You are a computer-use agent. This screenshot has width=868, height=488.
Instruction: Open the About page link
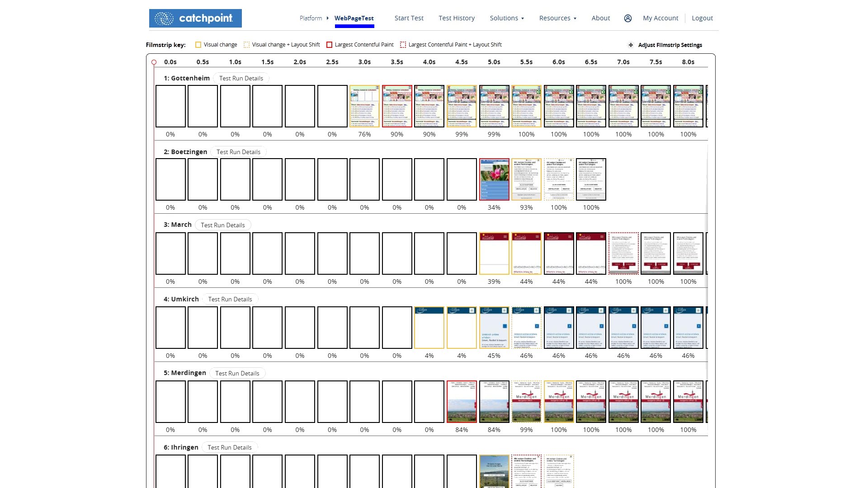point(600,18)
